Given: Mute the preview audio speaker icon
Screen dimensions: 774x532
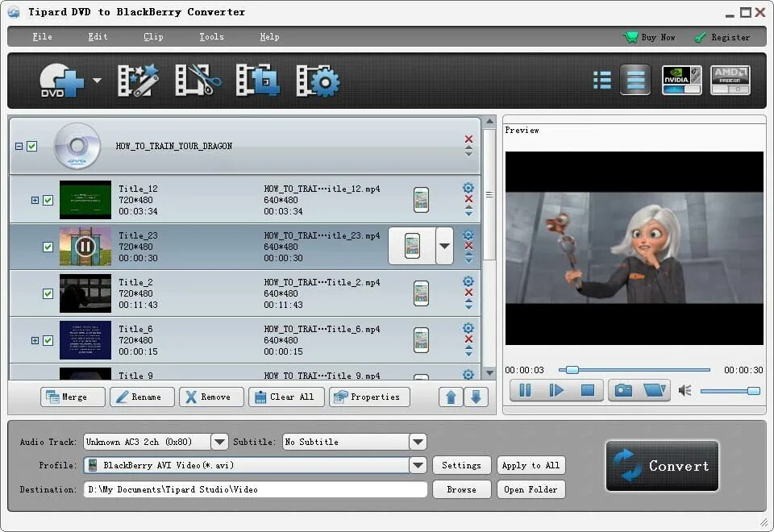Looking at the screenshot, I should 685,391.
